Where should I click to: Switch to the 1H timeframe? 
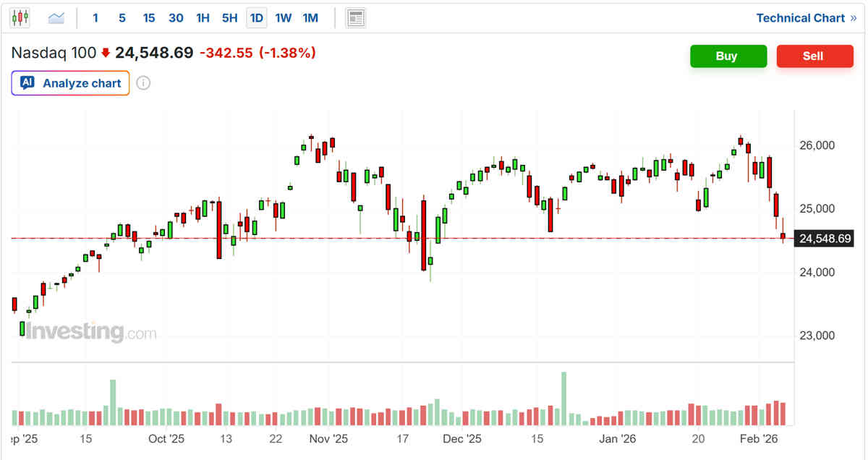click(203, 18)
